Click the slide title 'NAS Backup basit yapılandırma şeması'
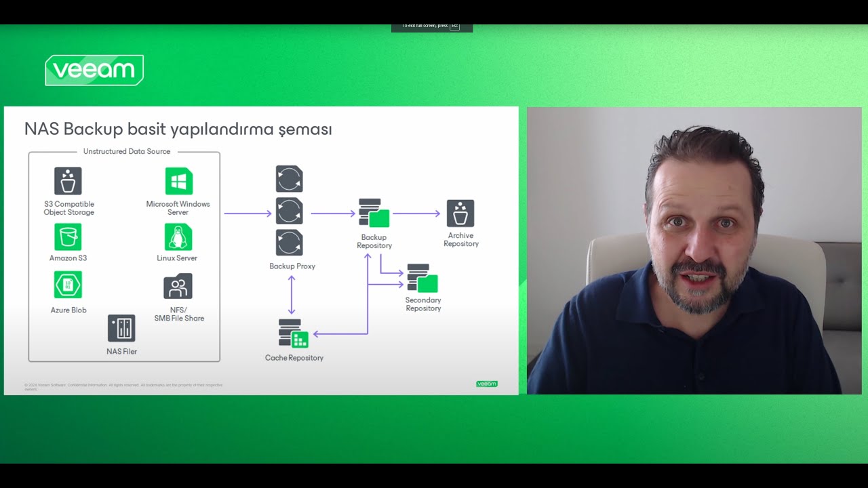Viewport: 868px width, 488px height. 178,129
